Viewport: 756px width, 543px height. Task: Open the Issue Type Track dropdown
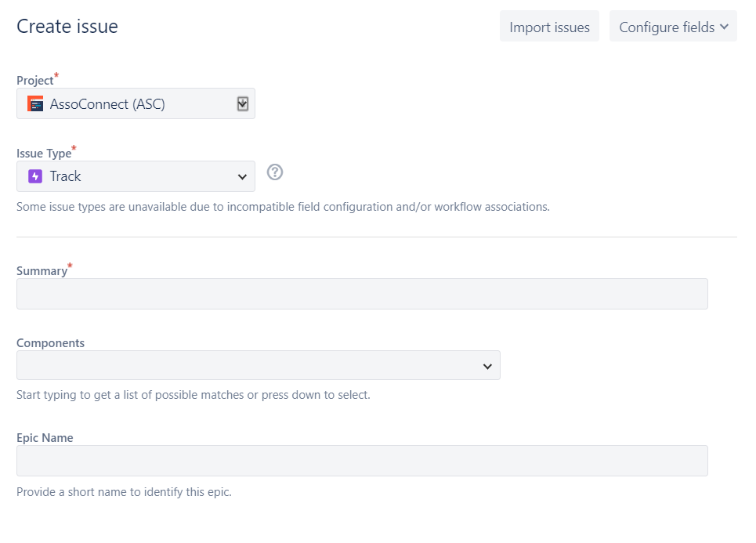point(136,176)
